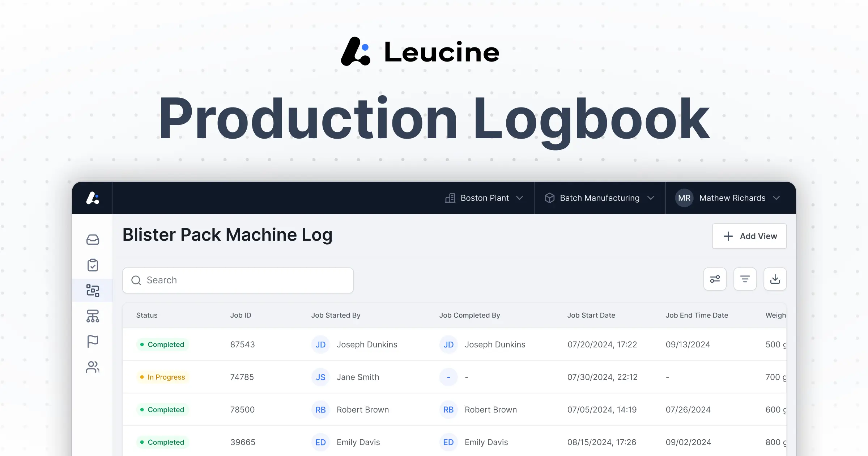868x456 pixels.
Task: Click JD avatar in Job Started By column
Action: (320, 345)
